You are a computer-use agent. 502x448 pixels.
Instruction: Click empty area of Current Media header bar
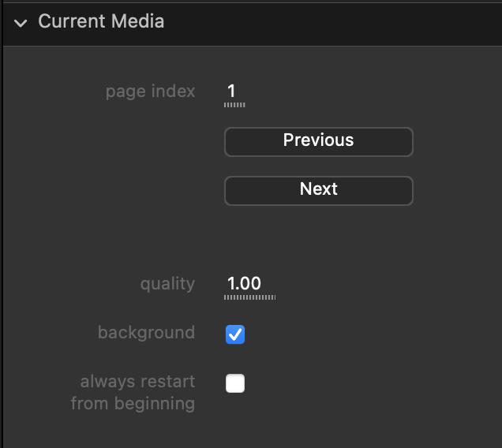tap(332, 22)
